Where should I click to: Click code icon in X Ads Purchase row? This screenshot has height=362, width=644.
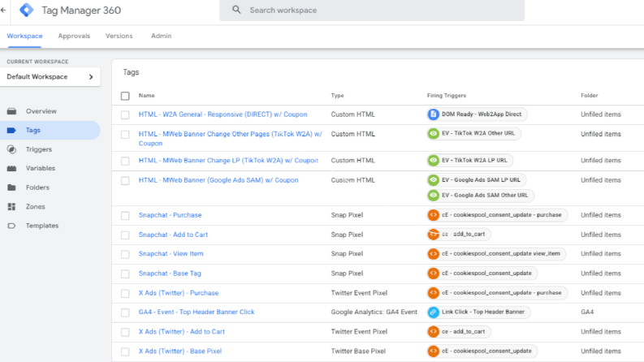click(x=434, y=293)
